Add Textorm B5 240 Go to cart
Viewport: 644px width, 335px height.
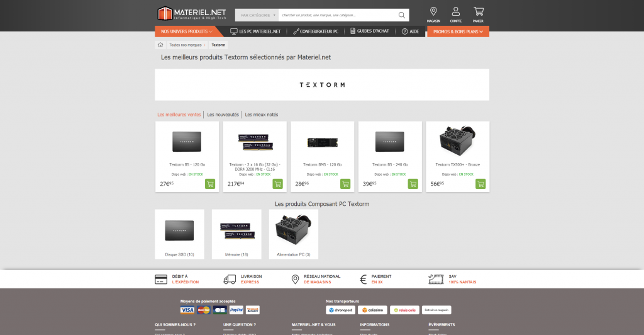click(413, 184)
